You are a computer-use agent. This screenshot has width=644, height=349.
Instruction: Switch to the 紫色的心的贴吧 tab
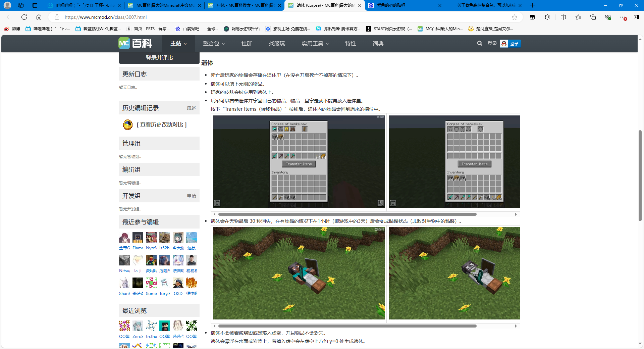pos(405,5)
